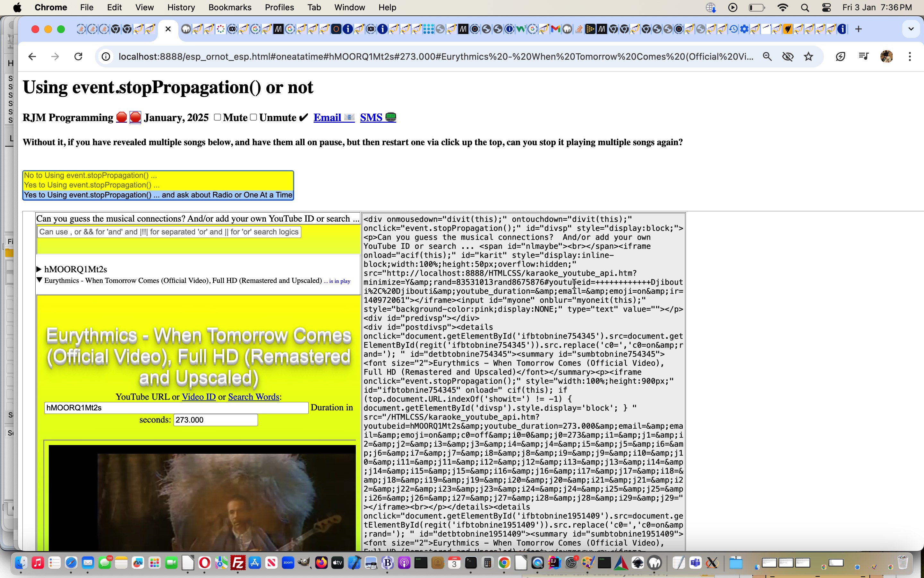Open Spotlight search in menu bar
Screen dimensions: 924x578
click(x=805, y=8)
